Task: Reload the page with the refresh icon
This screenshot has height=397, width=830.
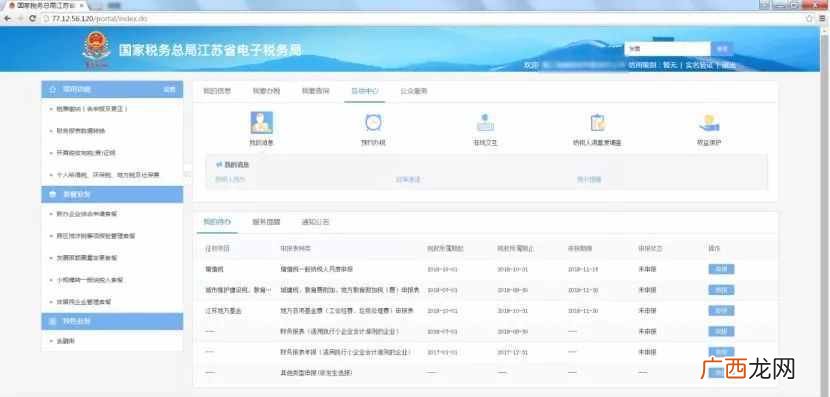Action: click(33, 19)
